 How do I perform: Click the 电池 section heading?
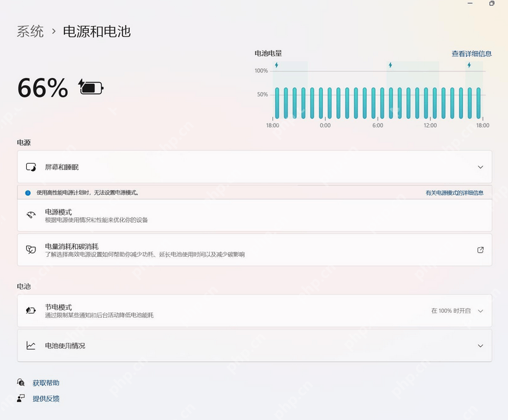(x=24, y=286)
